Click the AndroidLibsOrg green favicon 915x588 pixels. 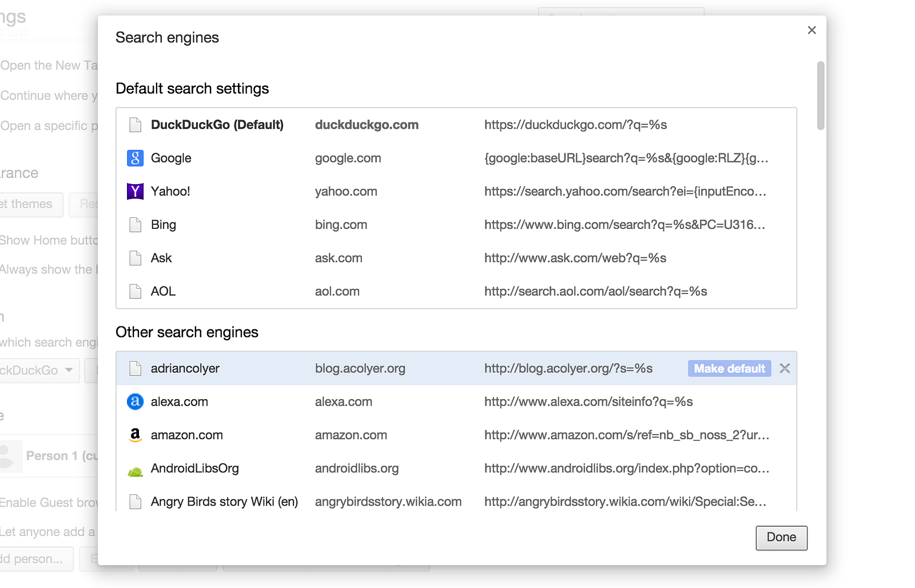(135, 471)
